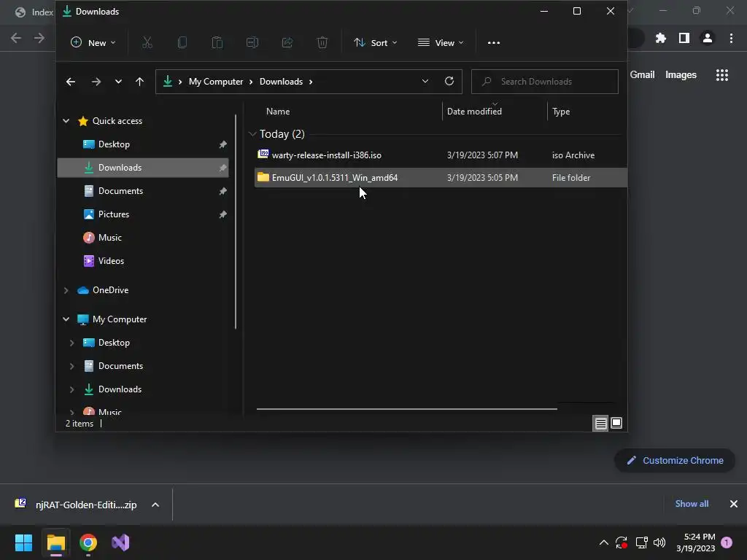Viewport: 747px width, 560px height.
Task: Expand Downloads under My Computer
Action: [x=72, y=389]
